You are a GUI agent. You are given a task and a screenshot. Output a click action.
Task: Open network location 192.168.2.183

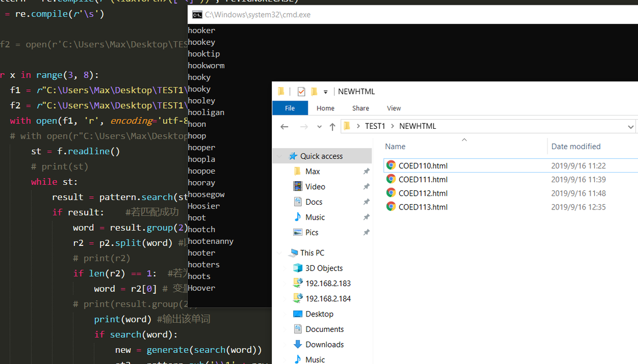tap(328, 284)
